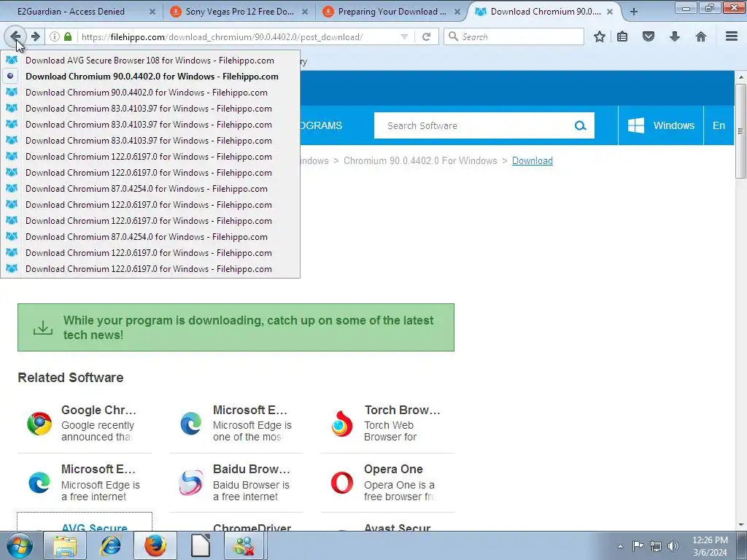Click the page vertical scrollbar thumb
The image size is (747, 560).
740,131
